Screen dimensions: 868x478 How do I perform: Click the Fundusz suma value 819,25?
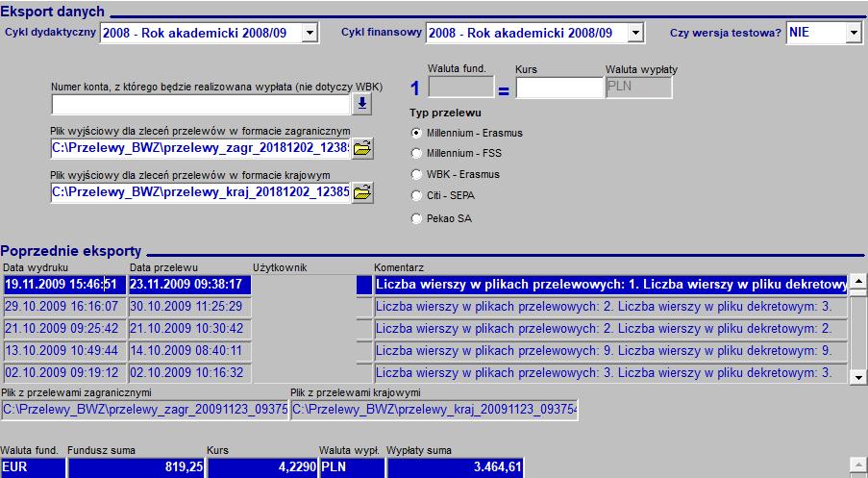(136, 467)
